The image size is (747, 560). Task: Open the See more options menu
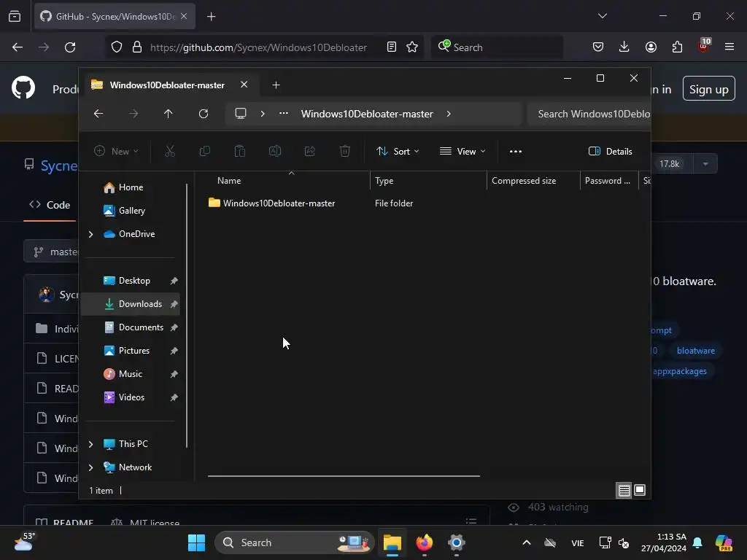pos(516,152)
